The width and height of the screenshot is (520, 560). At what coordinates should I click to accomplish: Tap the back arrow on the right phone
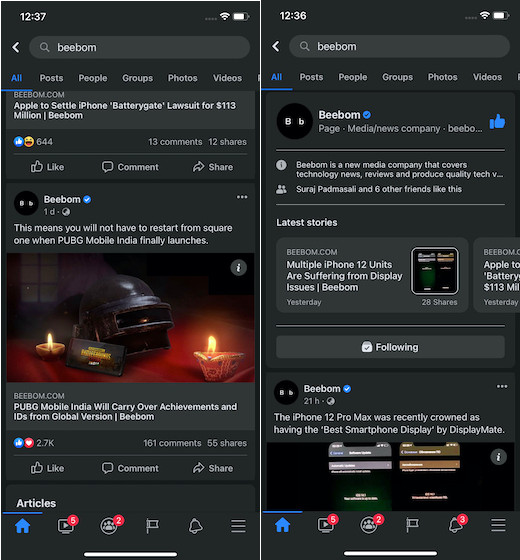[276, 46]
